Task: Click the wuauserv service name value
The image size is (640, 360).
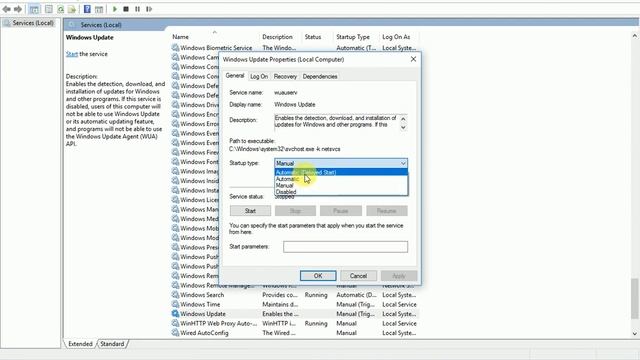Action: (285, 93)
